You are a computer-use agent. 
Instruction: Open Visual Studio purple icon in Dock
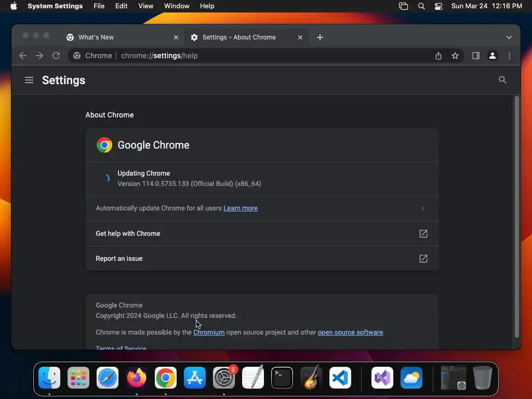[x=382, y=378]
